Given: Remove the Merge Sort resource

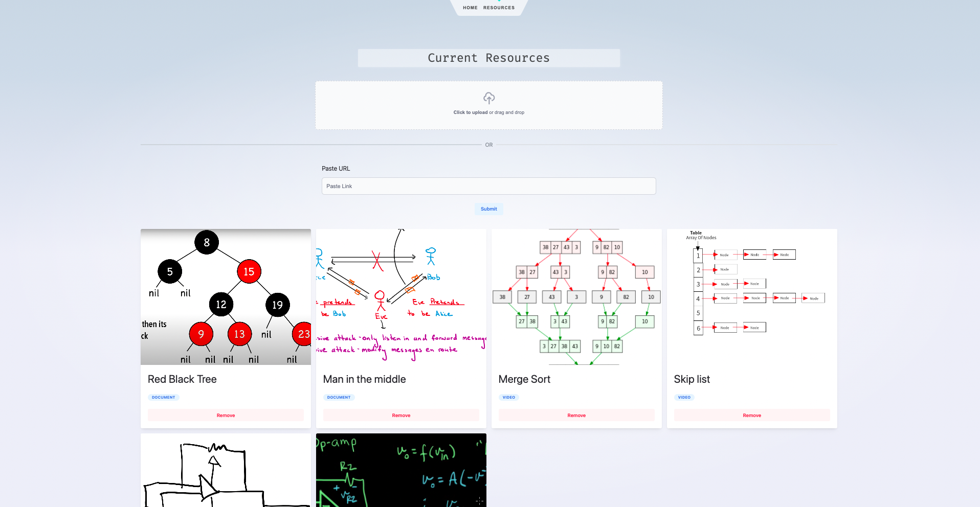Looking at the screenshot, I should point(576,416).
